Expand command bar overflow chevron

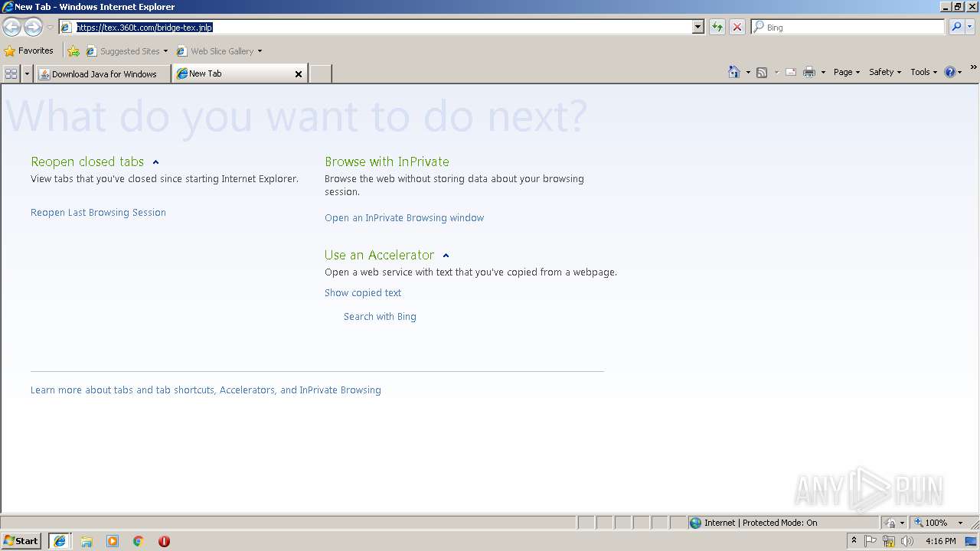tap(974, 68)
